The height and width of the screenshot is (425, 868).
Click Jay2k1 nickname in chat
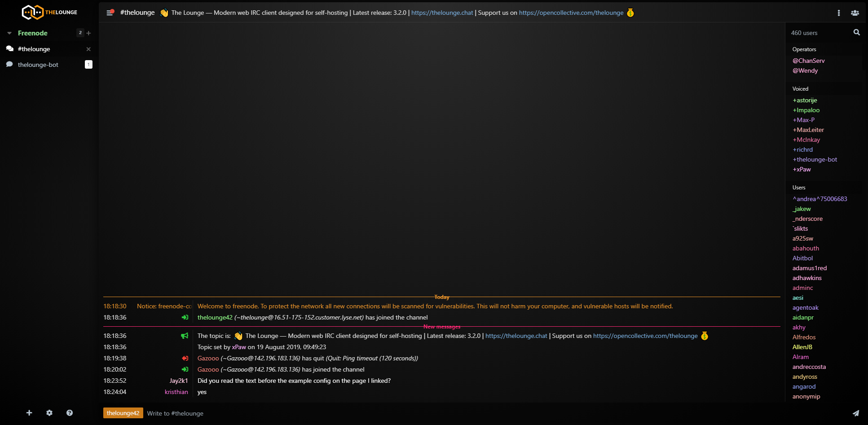point(179,381)
